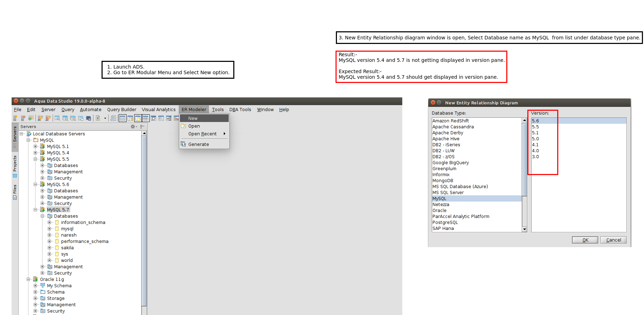Click the Servers panel collapse arrow icon

142,127
